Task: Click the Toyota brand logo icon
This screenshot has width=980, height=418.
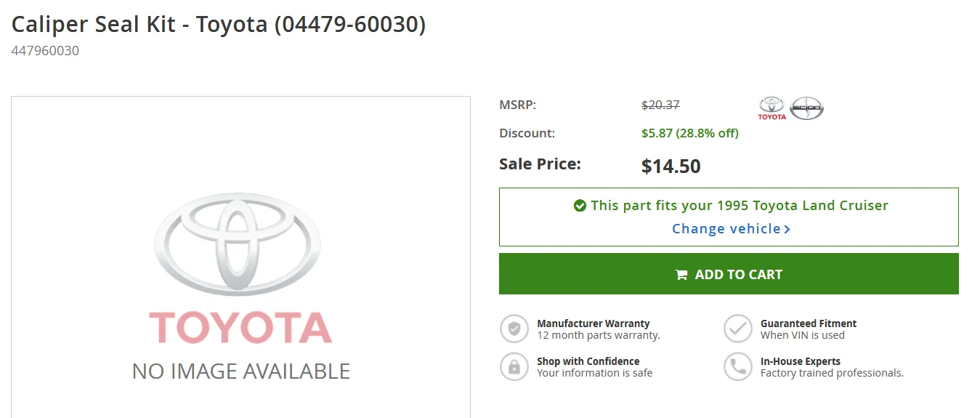Action: click(x=772, y=108)
